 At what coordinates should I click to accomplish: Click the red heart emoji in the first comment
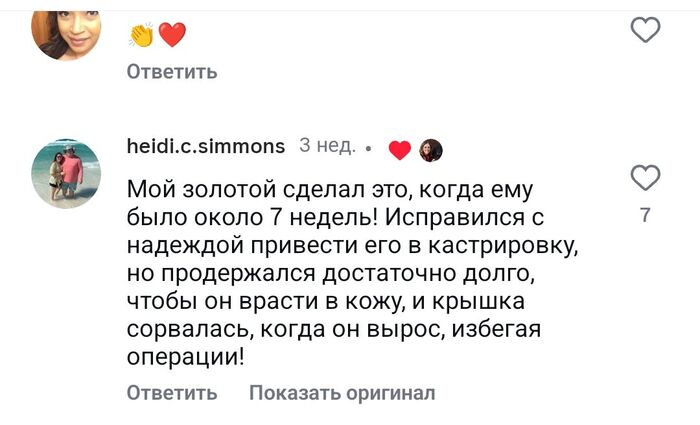(x=172, y=35)
